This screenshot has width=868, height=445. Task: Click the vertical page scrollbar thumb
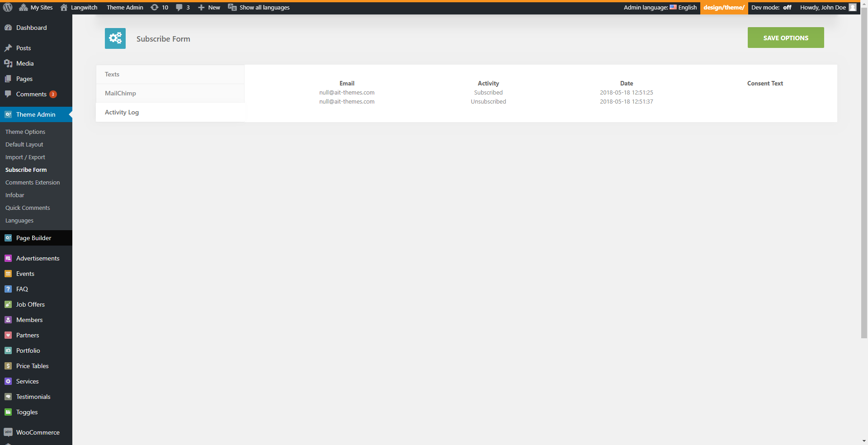(x=864, y=172)
